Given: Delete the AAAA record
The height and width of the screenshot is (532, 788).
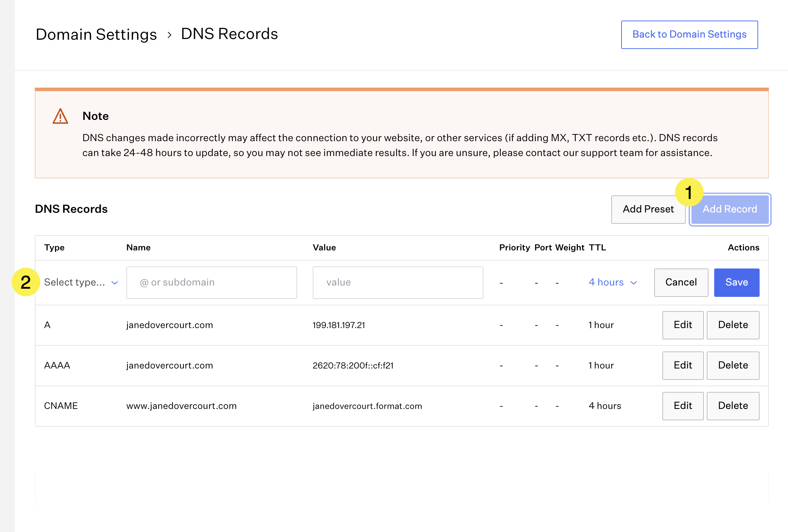Looking at the screenshot, I should click(x=733, y=365).
